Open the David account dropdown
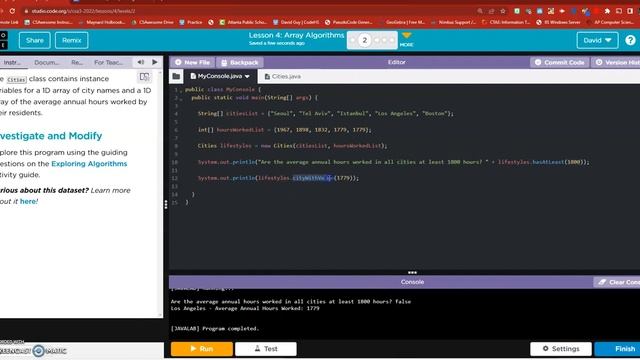Viewport: 640px width, 360px height. [597, 40]
